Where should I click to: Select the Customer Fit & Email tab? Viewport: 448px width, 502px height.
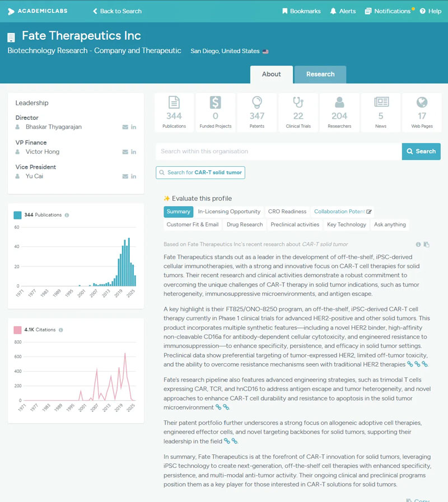pyautogui.click(x=192, y=225)
